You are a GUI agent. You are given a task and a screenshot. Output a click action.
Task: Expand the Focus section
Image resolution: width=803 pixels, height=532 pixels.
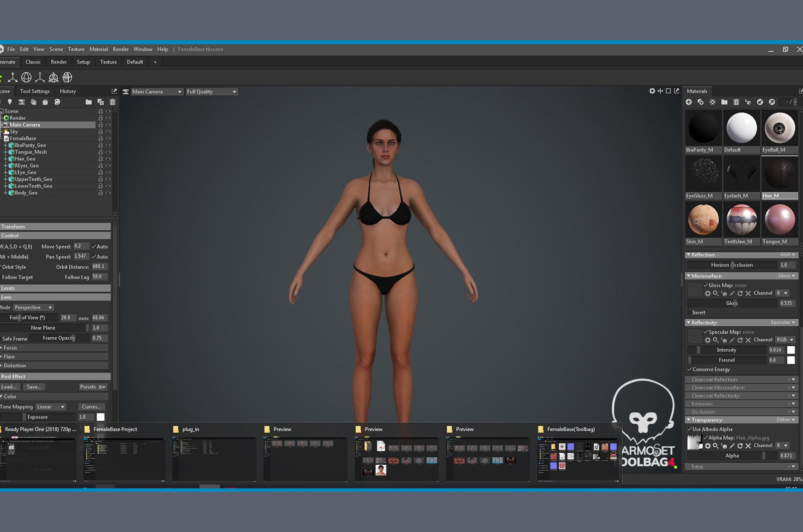pos(54,348)
